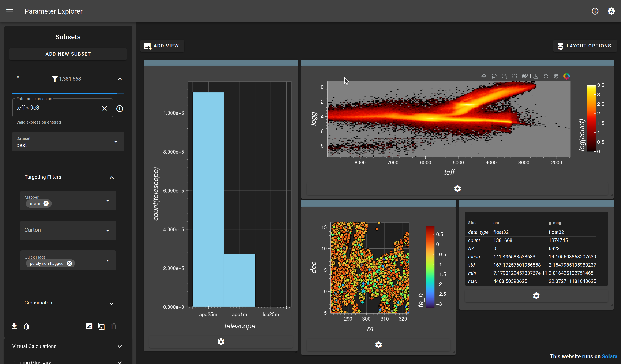Viewport: 621px width, 364px height.
Task: Click the 'lco25m' axis label
Action: (x=271, y=315)
